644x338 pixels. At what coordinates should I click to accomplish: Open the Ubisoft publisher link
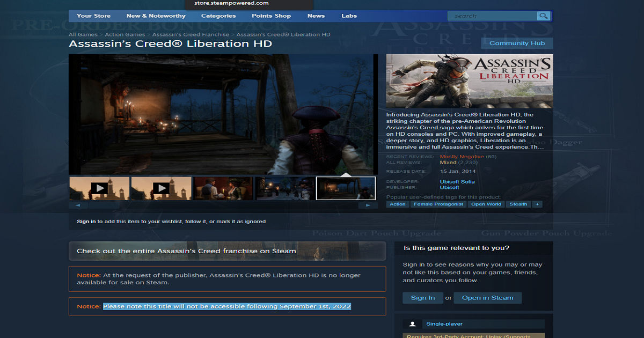coord(449,187)
